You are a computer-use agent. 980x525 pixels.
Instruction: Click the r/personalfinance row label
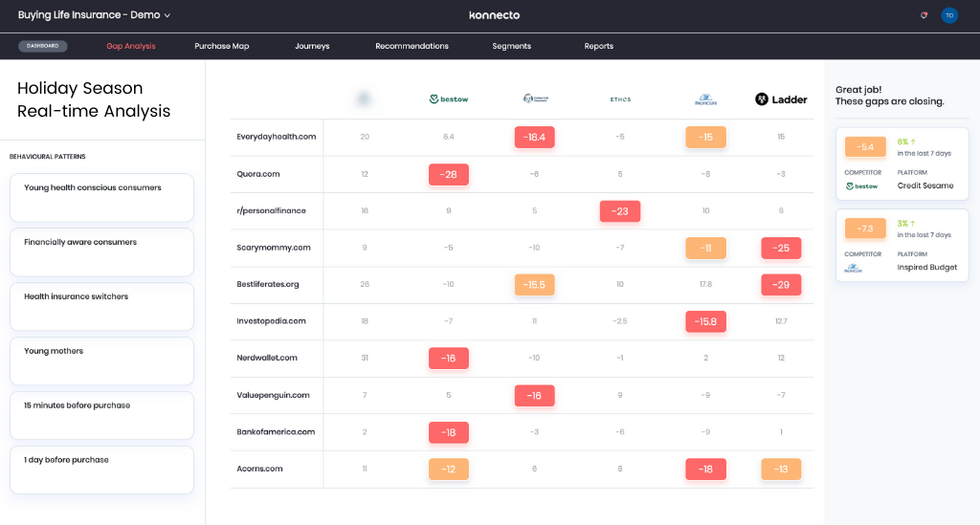pos(271,211)
